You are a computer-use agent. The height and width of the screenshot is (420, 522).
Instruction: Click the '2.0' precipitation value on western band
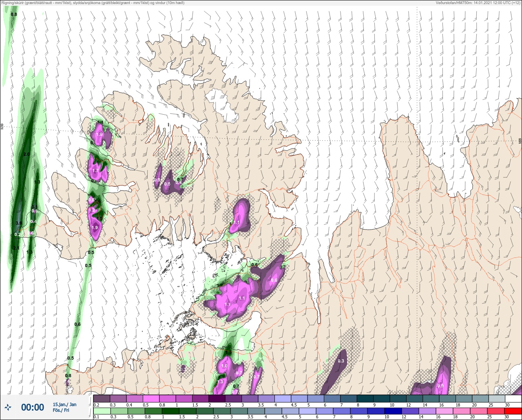(27, 155)
